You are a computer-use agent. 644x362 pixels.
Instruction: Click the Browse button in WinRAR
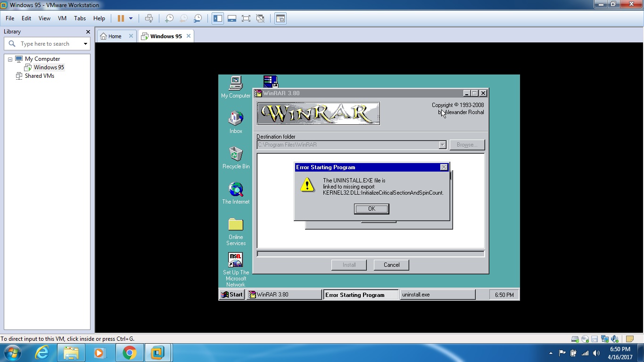coord(467,145)
